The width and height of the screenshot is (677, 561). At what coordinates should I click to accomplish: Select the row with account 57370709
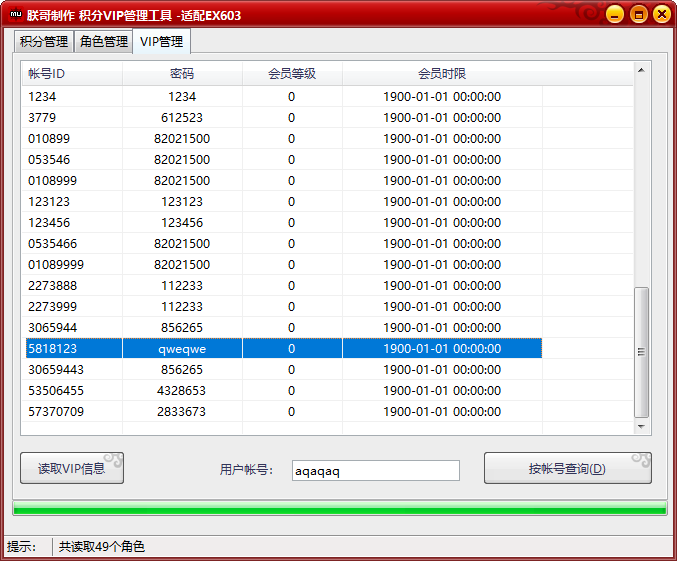click(x=281, y=411)
